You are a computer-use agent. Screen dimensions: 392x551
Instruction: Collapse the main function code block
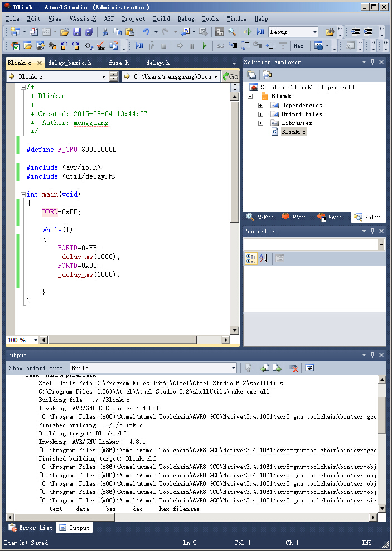pos(23,194)
